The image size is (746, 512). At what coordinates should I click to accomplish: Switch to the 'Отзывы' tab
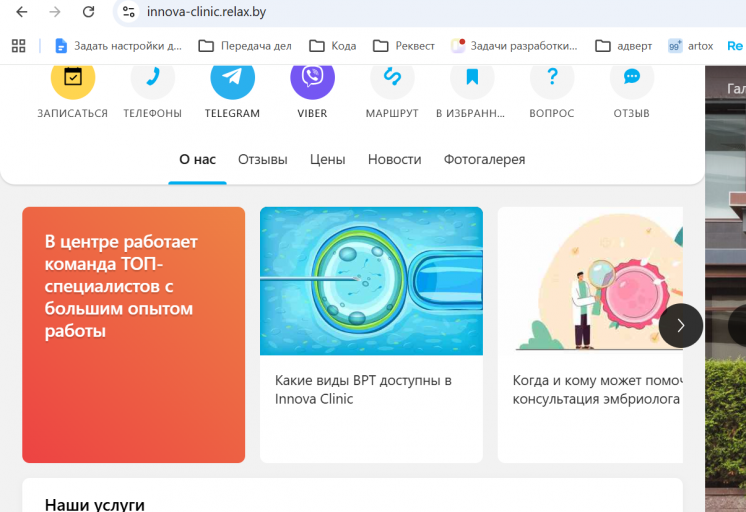(x=263, y=159)
